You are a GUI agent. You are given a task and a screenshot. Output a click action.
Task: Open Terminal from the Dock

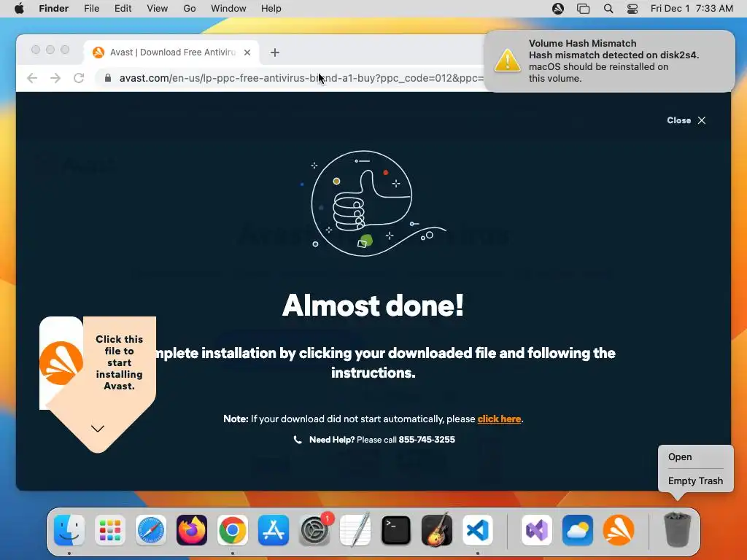[x=396, y=530]
